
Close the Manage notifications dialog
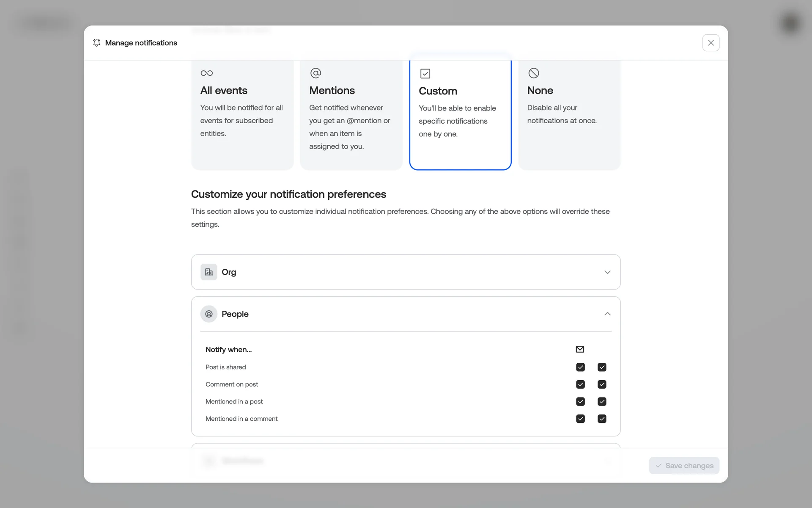(710, 43)
